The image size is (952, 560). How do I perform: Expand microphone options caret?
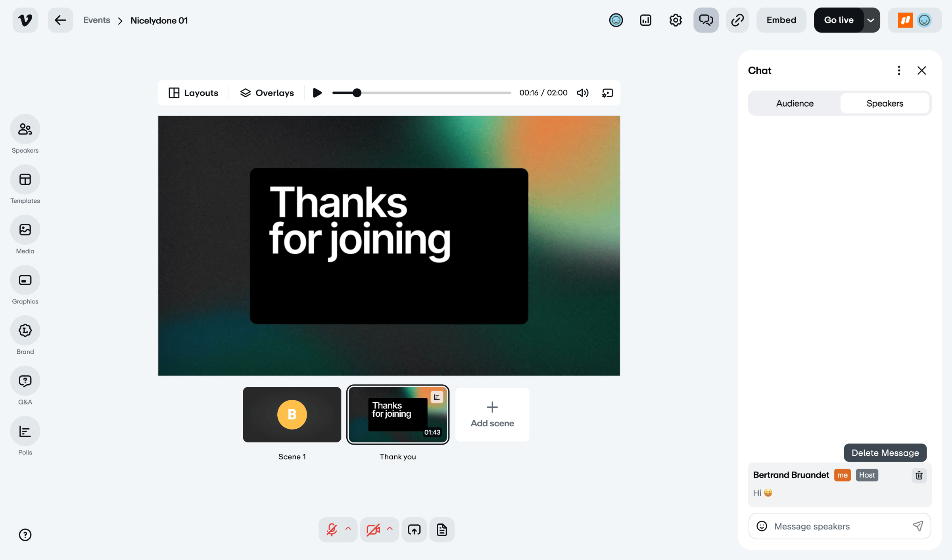pyautogui.click(x=348, y=529)
